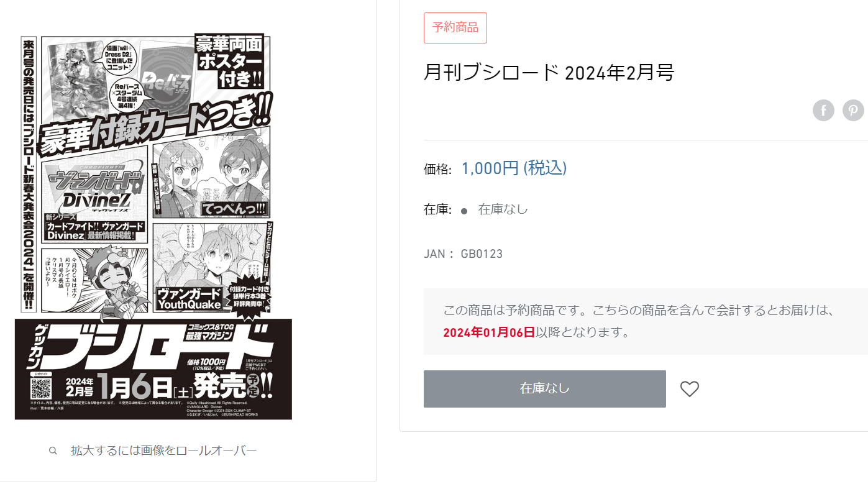868x489 pixels.
Task: Select the title 月刊ブシロード 2024年2月号
Action: click(x=549, y=73)
